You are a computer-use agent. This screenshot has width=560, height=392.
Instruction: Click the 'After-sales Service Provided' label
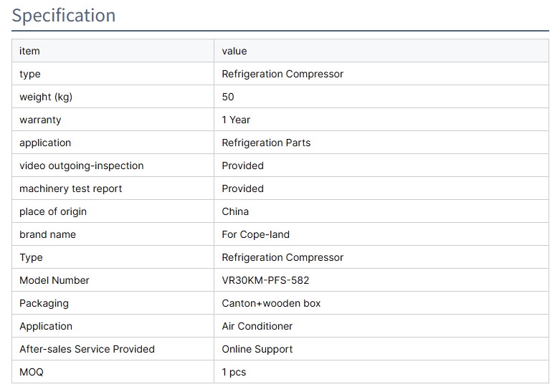pyautogui.click(x=87, y=349)
